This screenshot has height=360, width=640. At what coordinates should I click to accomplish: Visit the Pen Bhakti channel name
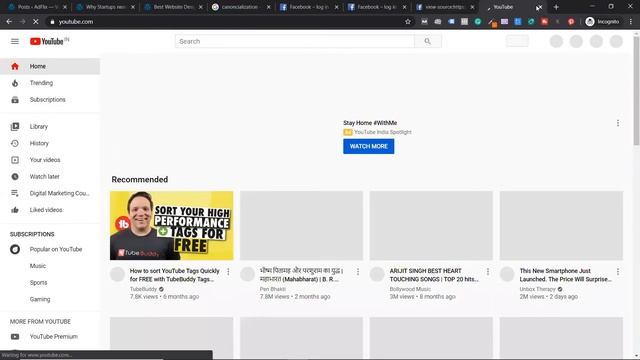click(x=273, y=289)
